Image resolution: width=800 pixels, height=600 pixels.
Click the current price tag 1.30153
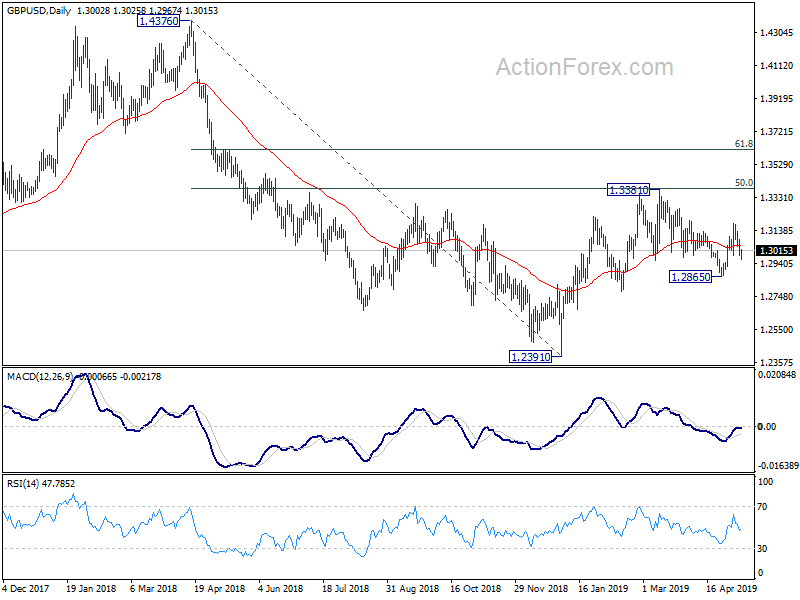tap(776, 251)
